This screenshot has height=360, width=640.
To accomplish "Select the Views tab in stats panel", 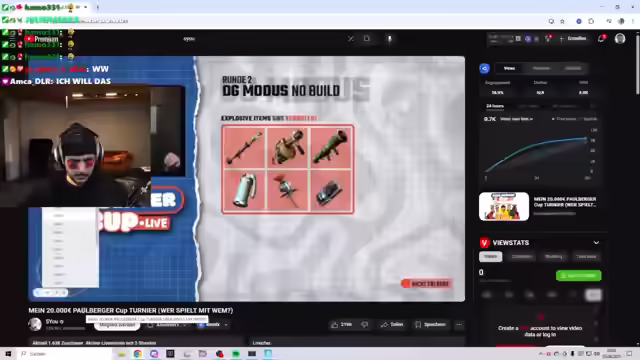I will [x=509, y=68].
